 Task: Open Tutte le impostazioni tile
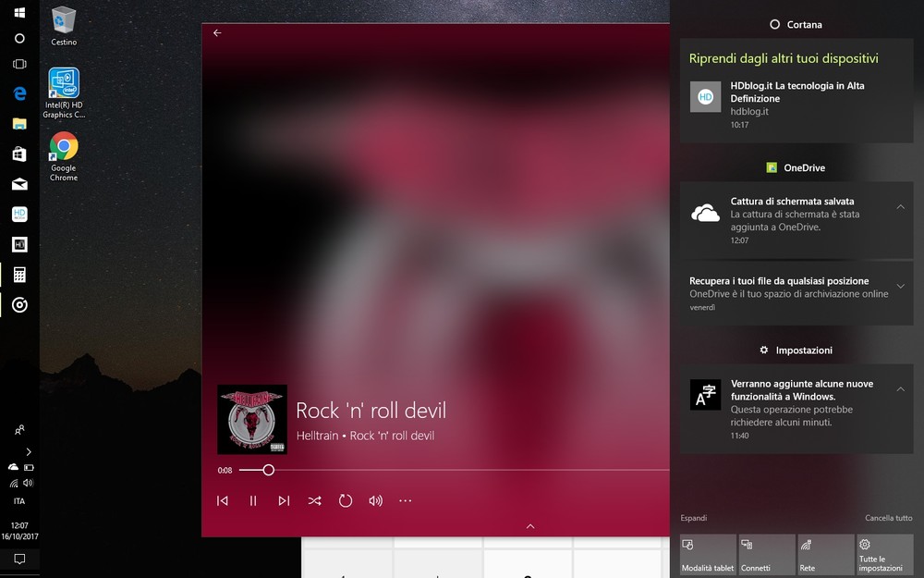tap(884, 555)
